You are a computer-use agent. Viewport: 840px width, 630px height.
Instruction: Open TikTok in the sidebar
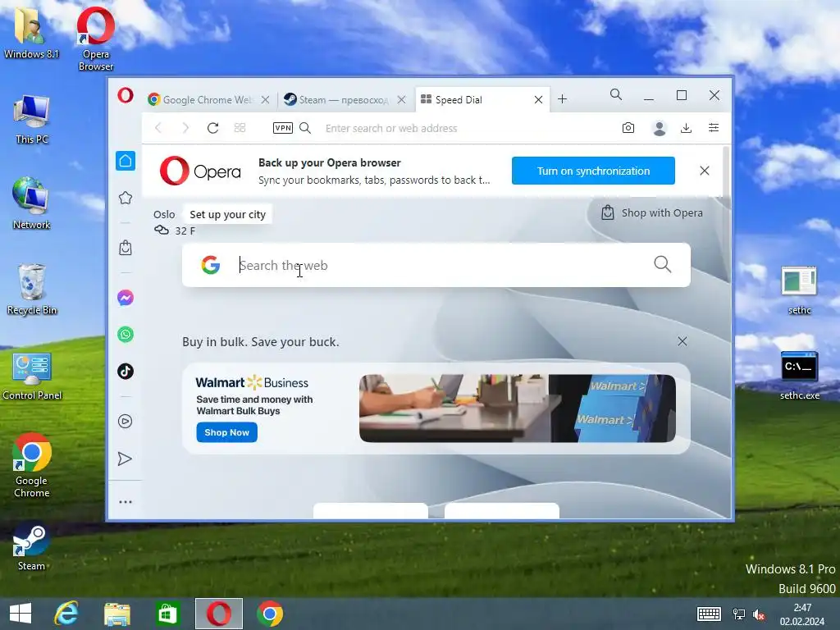click(126, 372)
